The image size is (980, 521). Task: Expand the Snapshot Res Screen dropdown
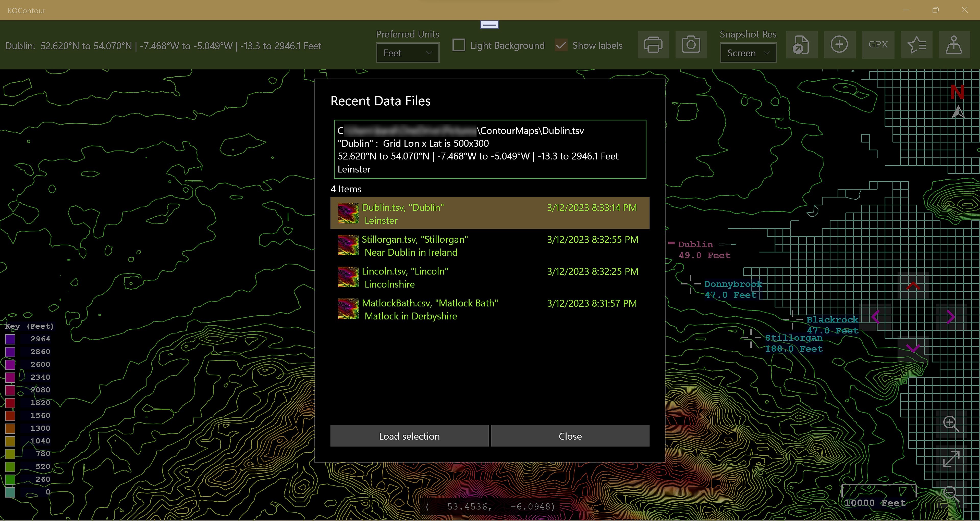(748, 53)
